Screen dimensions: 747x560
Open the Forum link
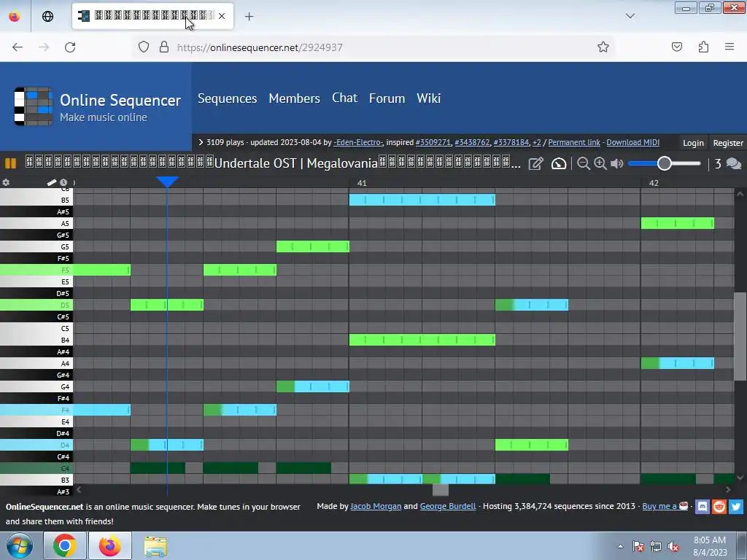(387, 98)
